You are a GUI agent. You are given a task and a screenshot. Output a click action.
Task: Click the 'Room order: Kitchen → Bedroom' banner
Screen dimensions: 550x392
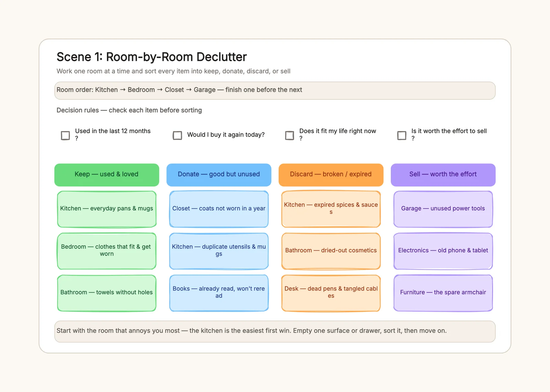click(275, 90)
